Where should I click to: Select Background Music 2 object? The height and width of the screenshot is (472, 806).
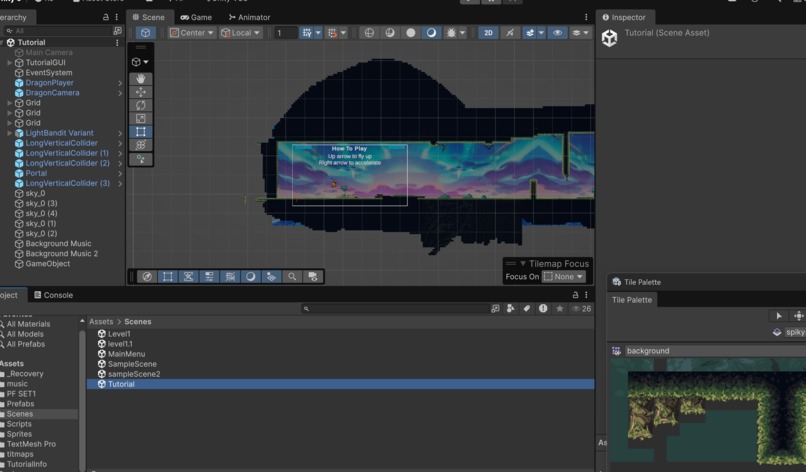(x=62, y=253)
